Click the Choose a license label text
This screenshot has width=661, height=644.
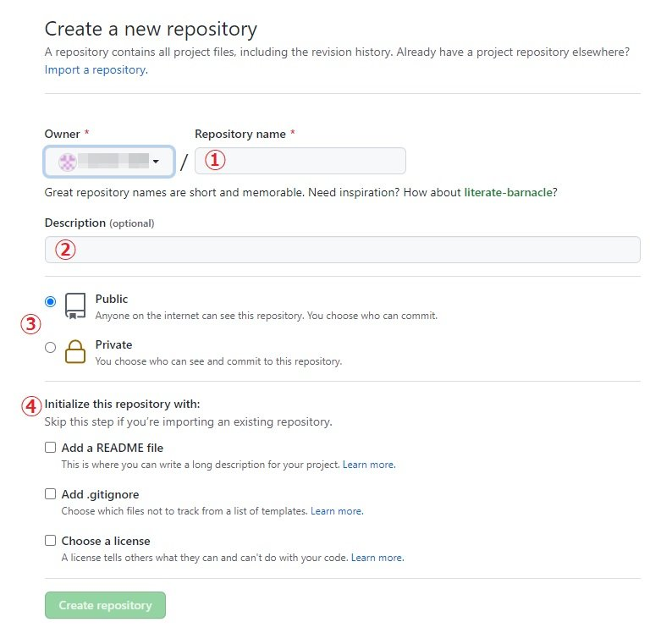click(x=106, y=541)
